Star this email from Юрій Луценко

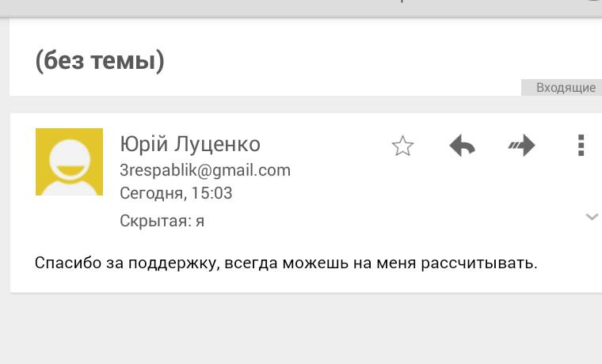click(x=402, y=146)
